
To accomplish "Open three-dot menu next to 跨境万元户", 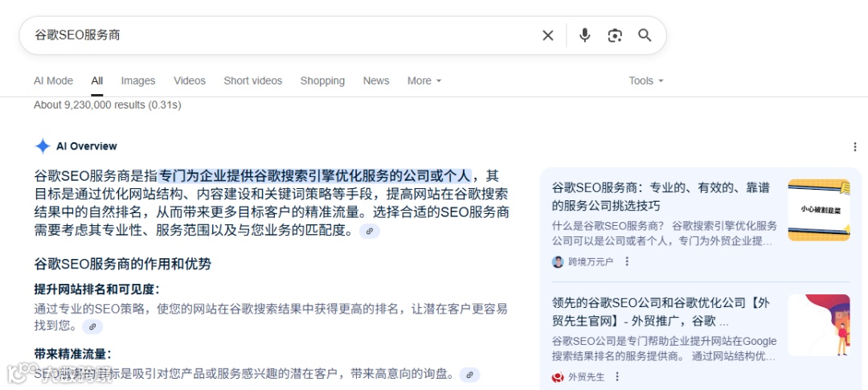I will point(627,261).
